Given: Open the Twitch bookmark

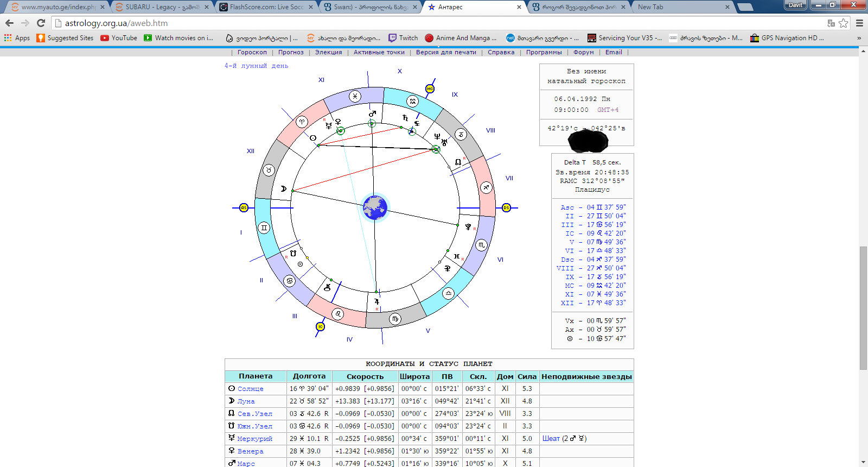Looking at the screenshot, I should (403, 38).
